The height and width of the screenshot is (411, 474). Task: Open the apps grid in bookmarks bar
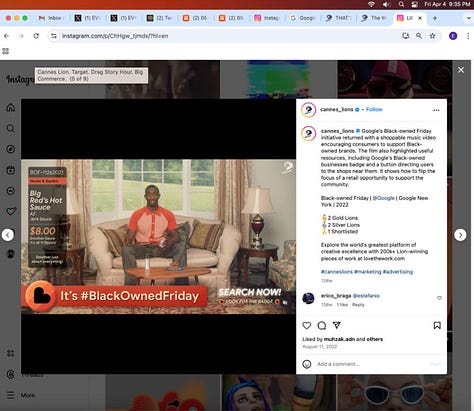5,51
